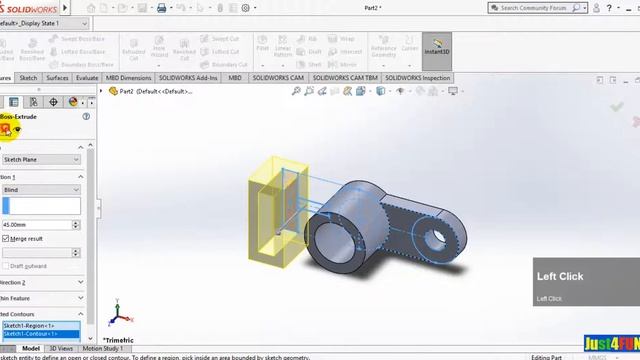This screenshot has width=640, height=360.
Task: Expand the Thin Feature section
Action: 80,298
